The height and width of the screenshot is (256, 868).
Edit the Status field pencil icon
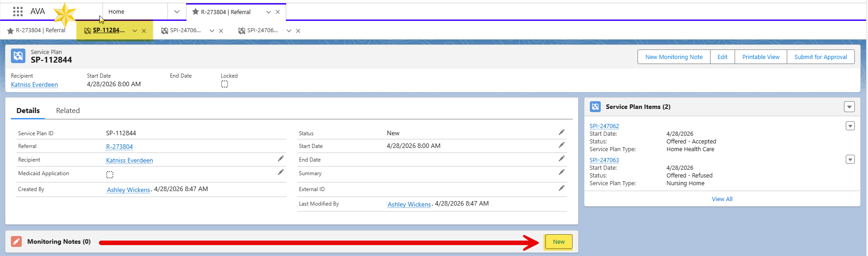562,132
